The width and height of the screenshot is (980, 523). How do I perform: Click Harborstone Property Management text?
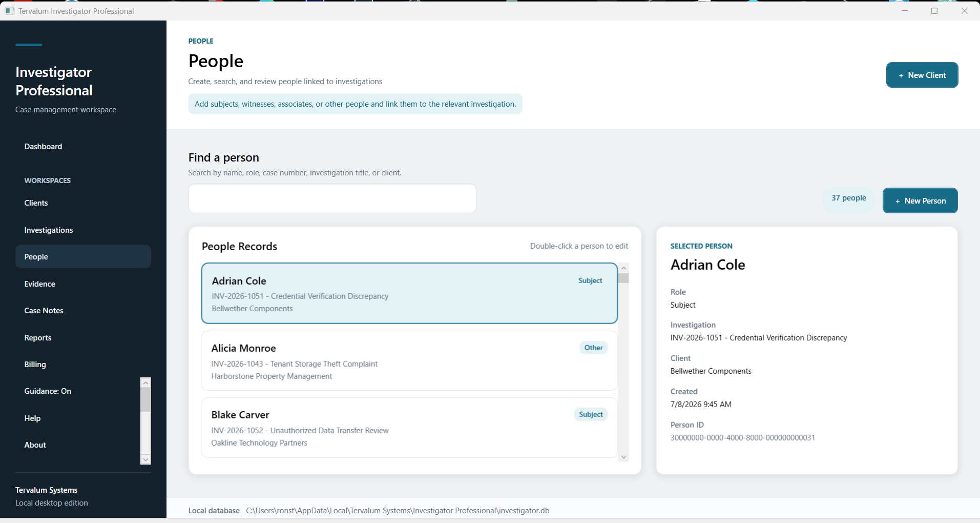point(272,376)
